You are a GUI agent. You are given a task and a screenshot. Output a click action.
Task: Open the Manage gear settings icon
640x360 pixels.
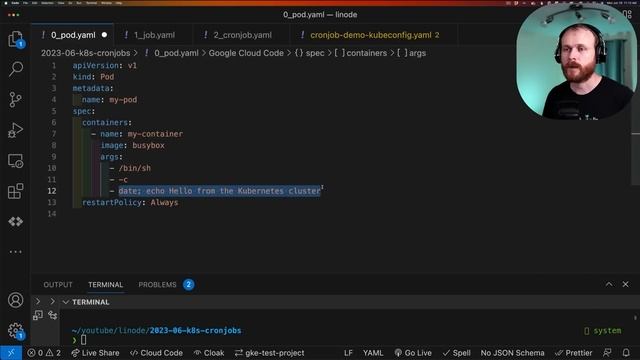coord(16,330)
